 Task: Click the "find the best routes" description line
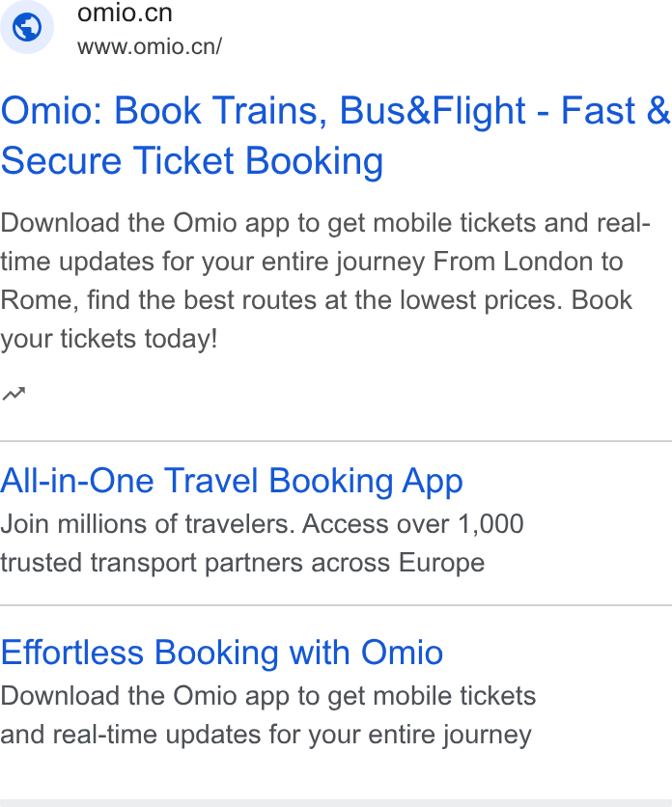(316, 300)
